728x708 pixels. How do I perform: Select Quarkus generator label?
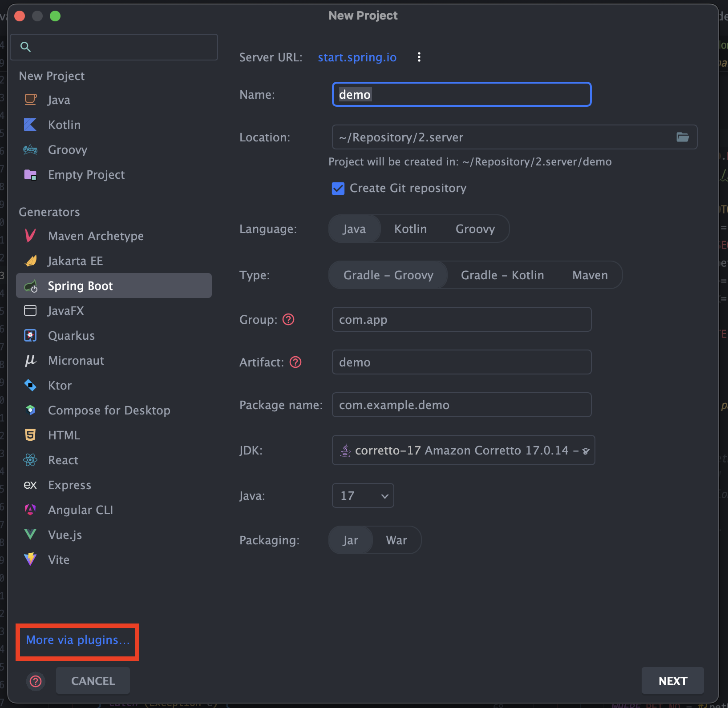tap(71, 335)
